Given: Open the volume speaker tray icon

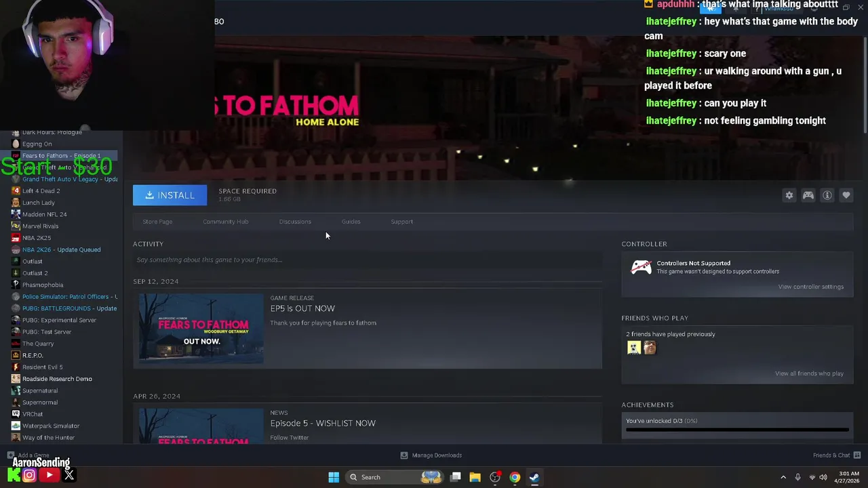Looking at the screenshot, I should pos(823,477).
